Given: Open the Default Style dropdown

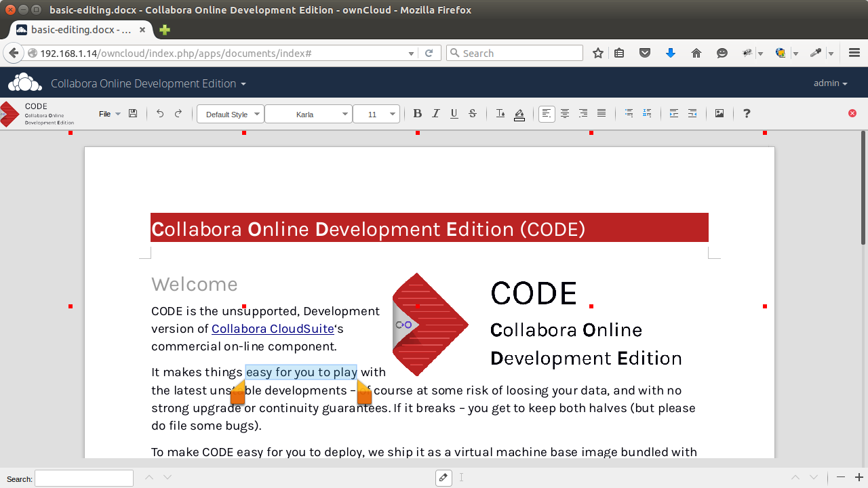Looking at the screenshot, I should [230, 114].
